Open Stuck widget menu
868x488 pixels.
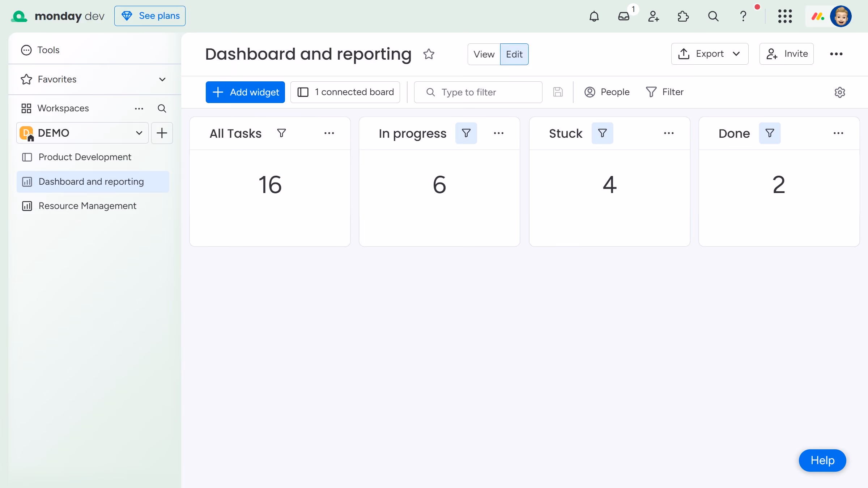[669, 133]
